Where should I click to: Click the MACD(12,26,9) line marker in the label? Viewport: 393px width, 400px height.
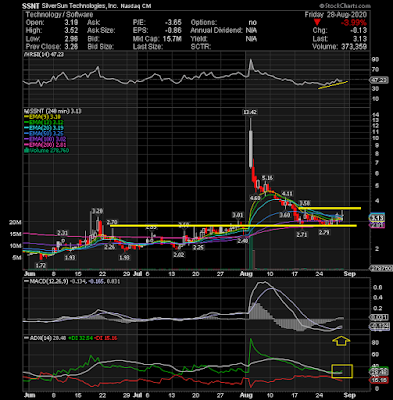tap(26, 281)
